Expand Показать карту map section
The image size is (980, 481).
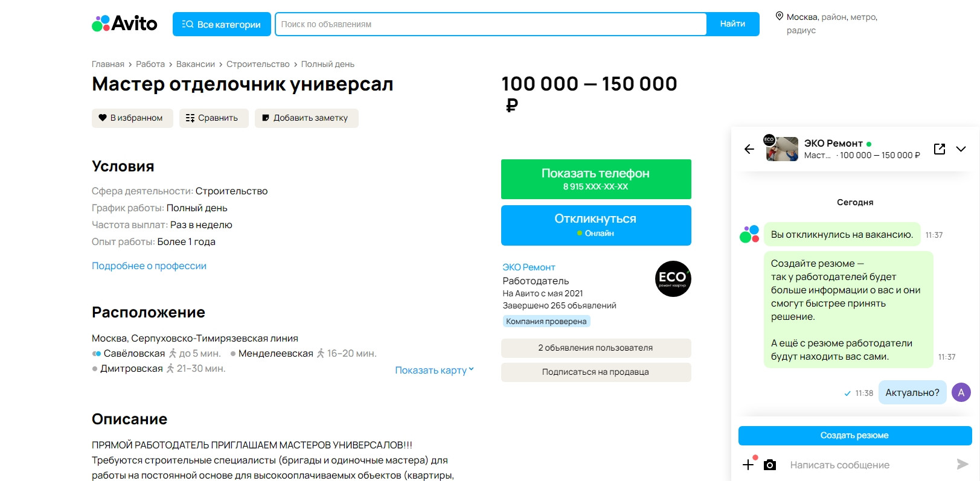coord(435,370)
